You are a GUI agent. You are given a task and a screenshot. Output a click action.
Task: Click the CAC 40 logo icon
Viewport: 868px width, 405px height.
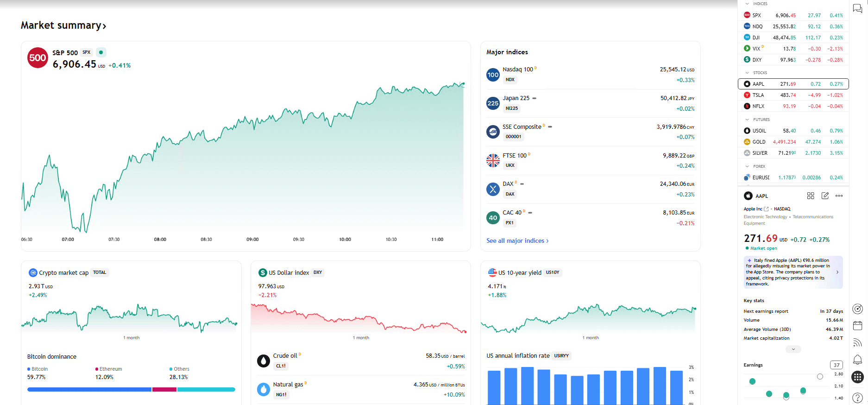(493, 218)
